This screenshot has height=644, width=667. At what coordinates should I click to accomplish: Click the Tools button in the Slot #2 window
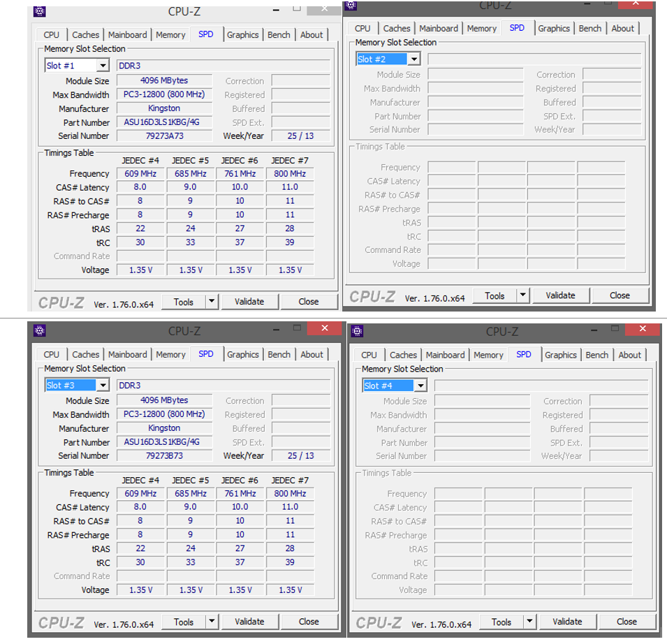coord(494,295)
